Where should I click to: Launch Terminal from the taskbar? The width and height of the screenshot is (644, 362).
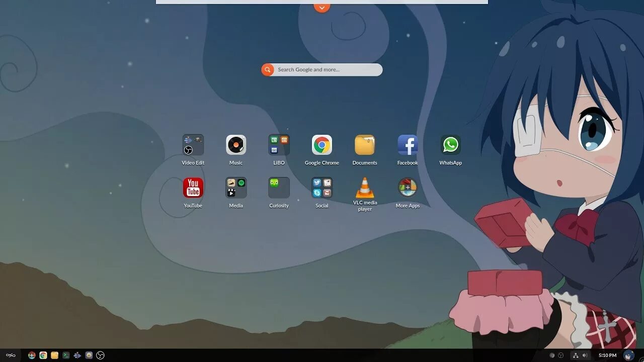pyautogui.click(x=66, y=355)
